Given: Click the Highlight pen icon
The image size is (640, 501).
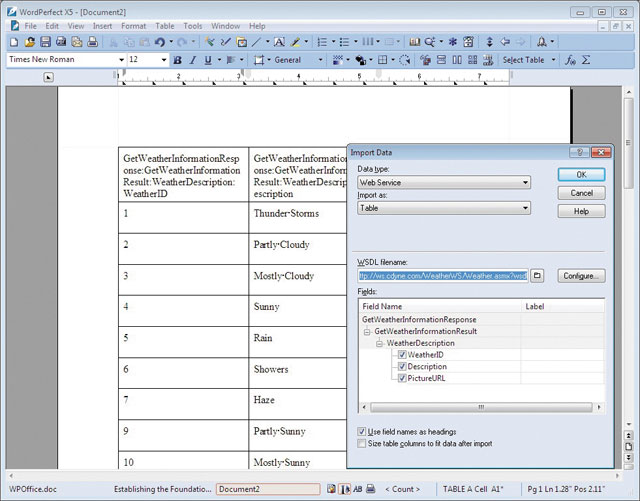Looking at the screenshot, I should point(295,42).
